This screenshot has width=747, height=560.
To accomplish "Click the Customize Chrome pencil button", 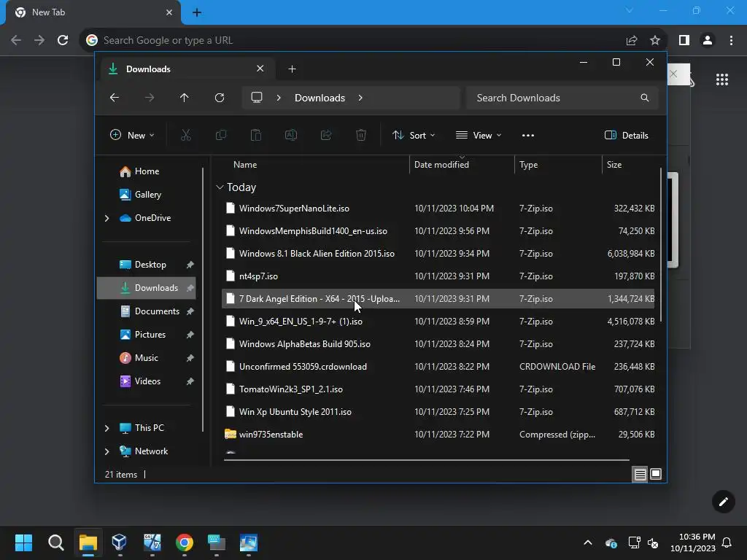I will click(723, 502).
